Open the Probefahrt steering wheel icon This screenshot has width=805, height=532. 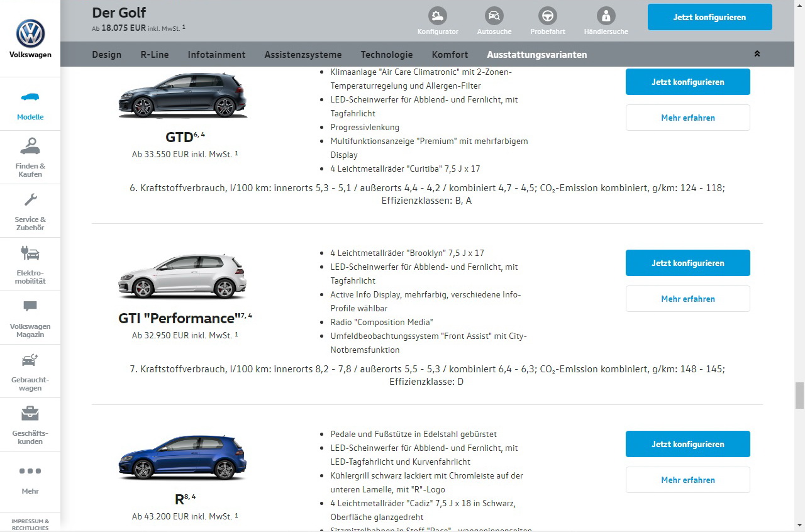548,16
